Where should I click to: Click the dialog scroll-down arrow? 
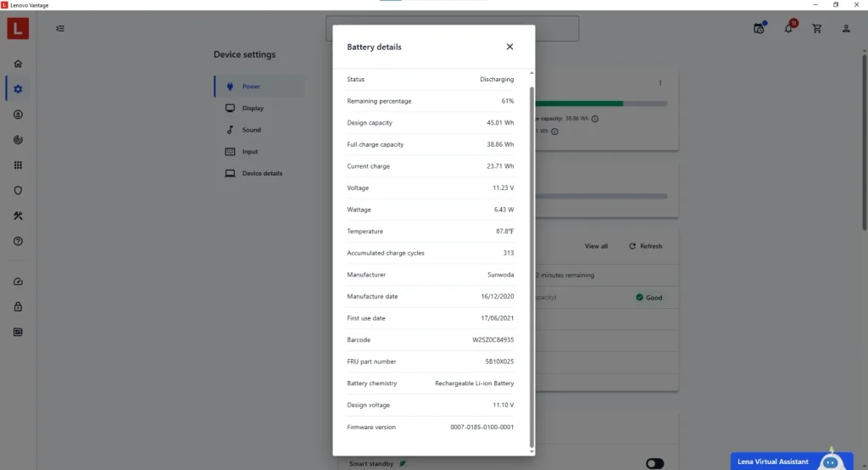tap(531, 451)
